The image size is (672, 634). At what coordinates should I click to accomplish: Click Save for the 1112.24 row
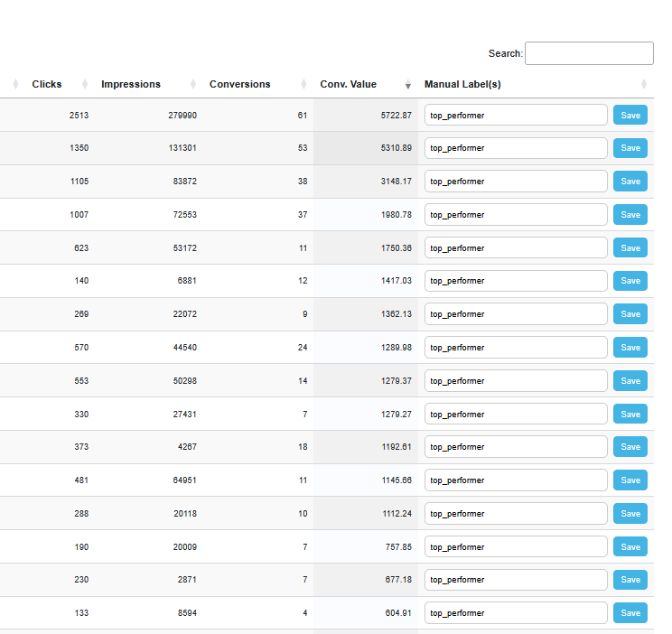[630, 514]
